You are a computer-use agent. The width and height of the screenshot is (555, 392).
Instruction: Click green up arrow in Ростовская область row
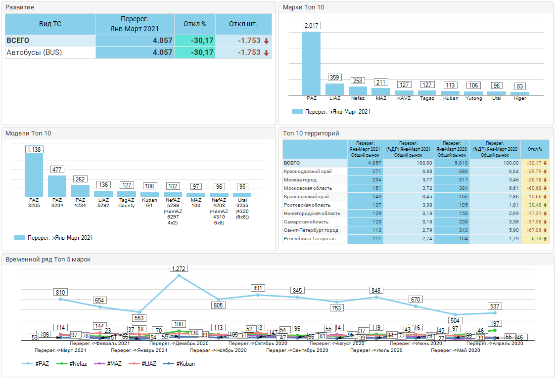(x=545, y=205)
